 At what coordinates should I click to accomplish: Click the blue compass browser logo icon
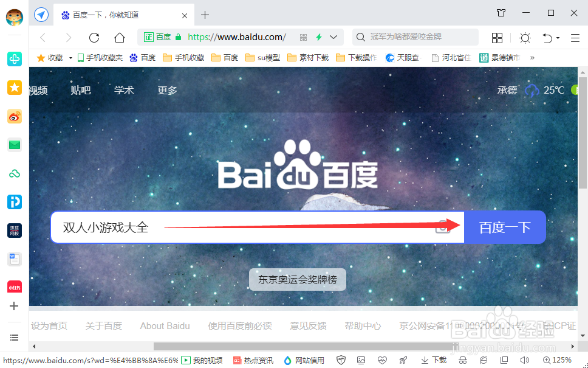[41, 15]
